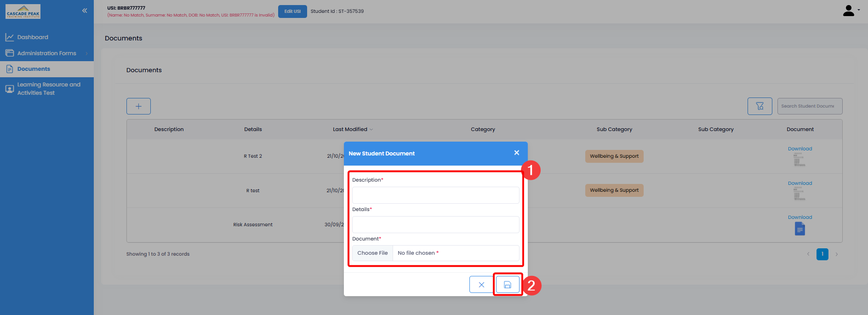The image size is (868, 315).
Task: Click the plus icon to add document
Action: 138,106
